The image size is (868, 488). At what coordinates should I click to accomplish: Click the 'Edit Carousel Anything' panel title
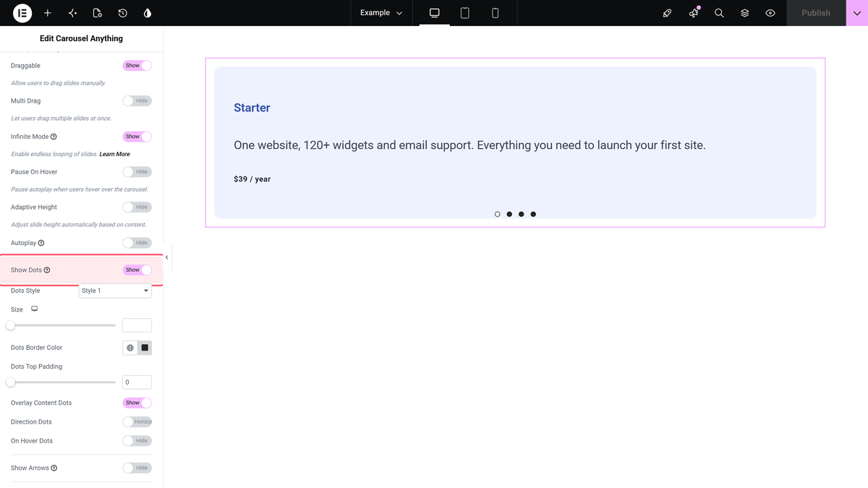[81, 38]
